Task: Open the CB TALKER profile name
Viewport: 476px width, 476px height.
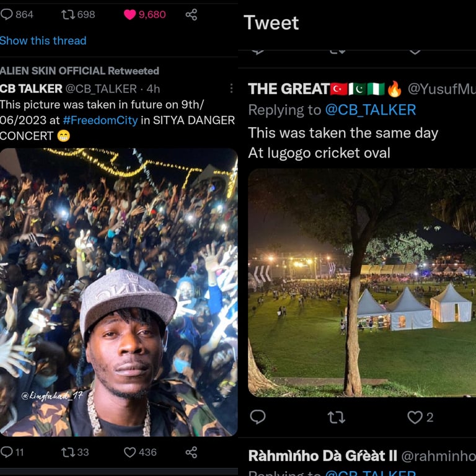Action: [31, 89]
